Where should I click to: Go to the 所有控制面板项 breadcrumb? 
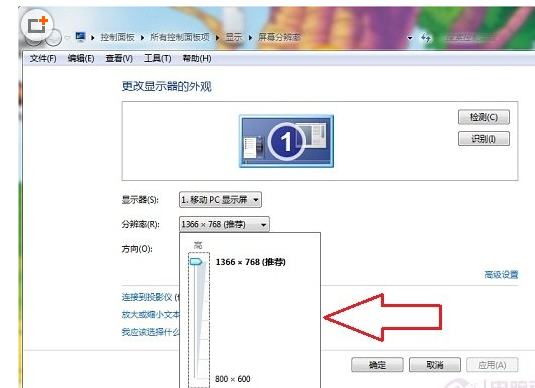pos(180,37)
